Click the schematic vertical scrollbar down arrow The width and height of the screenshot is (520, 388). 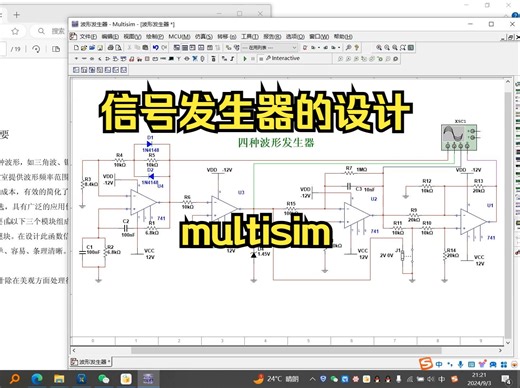(508, 342)
